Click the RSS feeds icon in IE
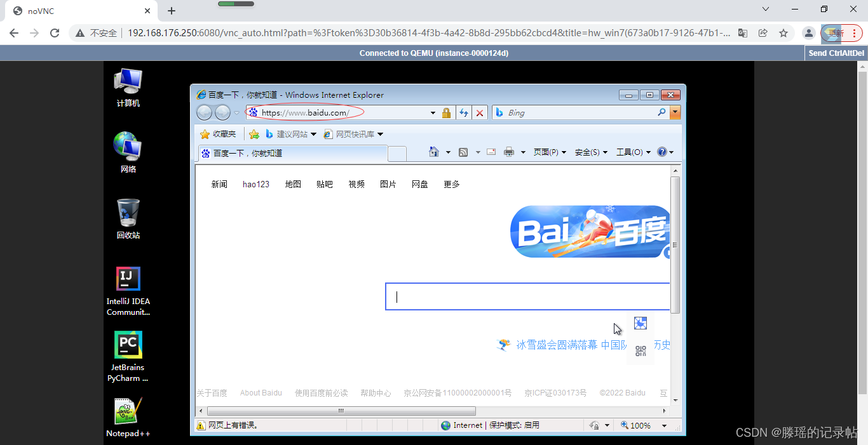The width and height of the screenshot is (868, 445). point(463,152)
